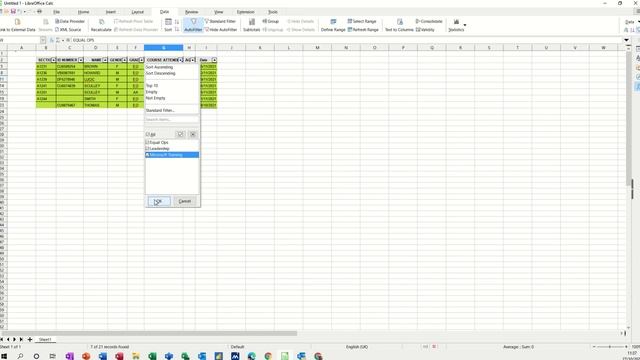This screenshot has width=640, height=360.
Task: Open the XML Source tool
Action: point(68,30)
